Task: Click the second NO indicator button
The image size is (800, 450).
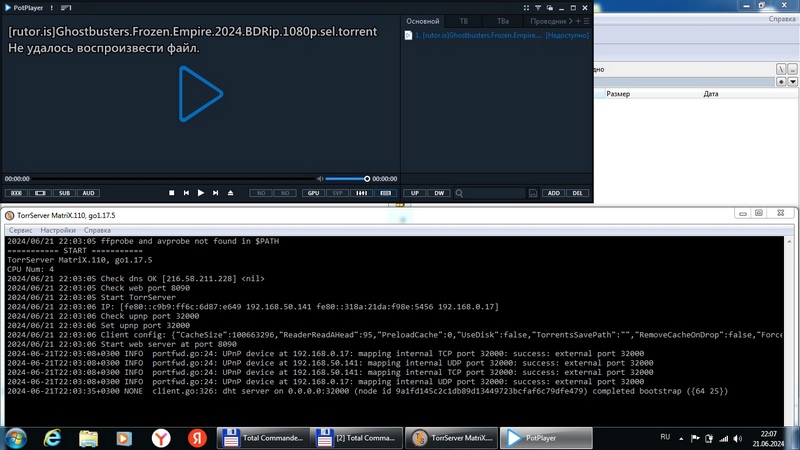Action: tap(285, 193)
